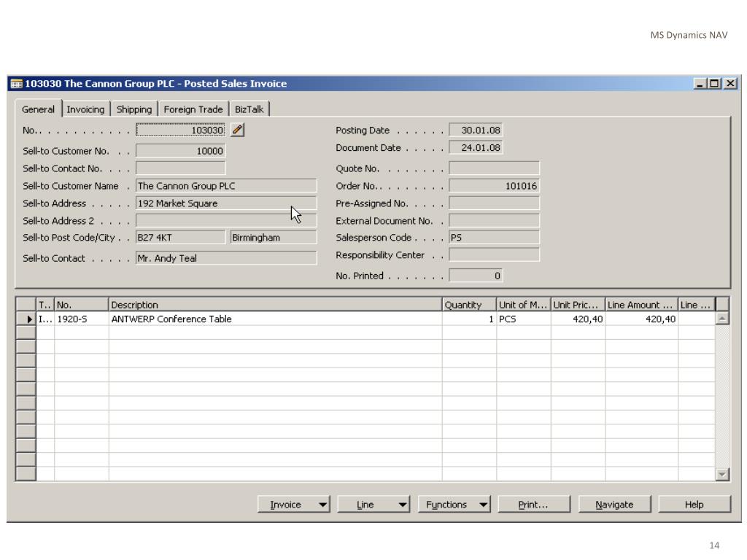Click the post code field B27 4KT
This screenshot has width=747, height=560.
click(x=181, y=237)
